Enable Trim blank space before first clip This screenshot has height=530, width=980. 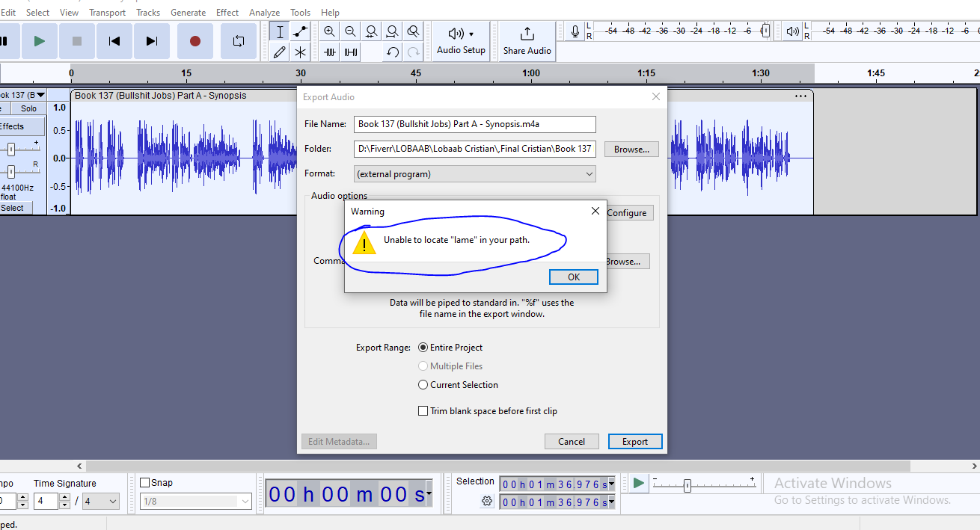(x=423, y=411)
